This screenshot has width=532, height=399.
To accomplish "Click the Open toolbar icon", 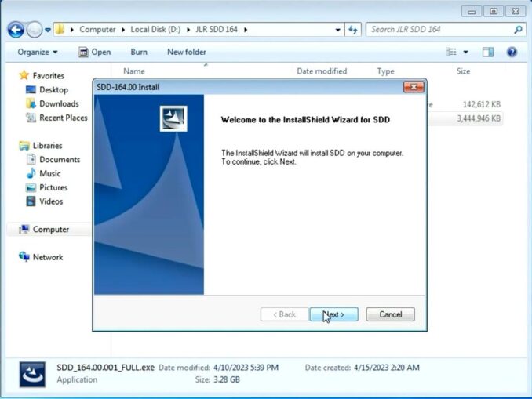I will [83, 52].
